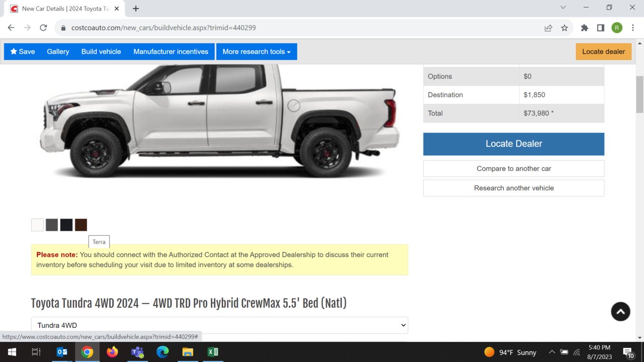Viewport: 644px width, 362px height.
Task: Select the white color swatch
Action: [x=37, y=225]
